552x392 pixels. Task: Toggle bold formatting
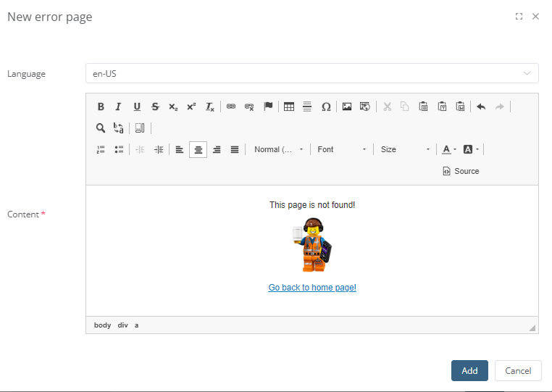click(101, 107)
